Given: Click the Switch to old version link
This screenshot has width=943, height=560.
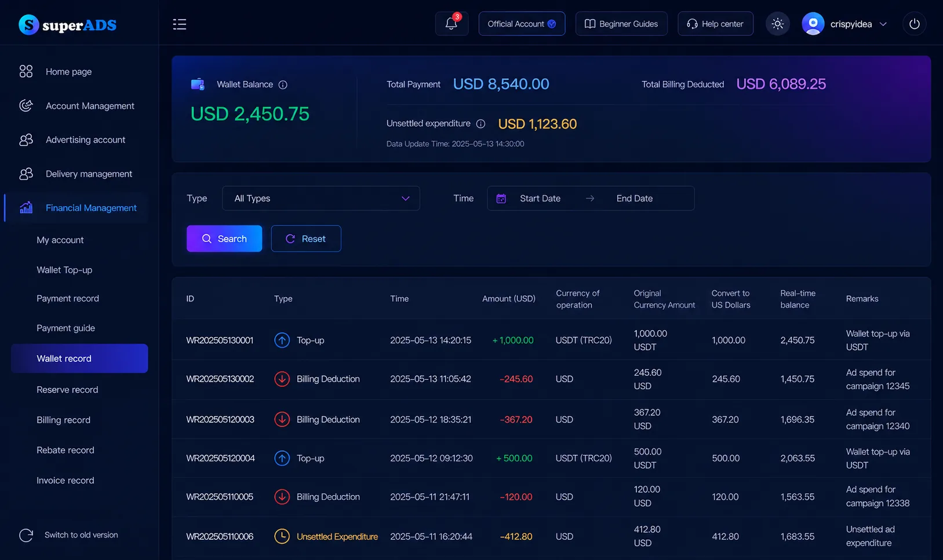Looking at the screenshot, I should tap(81, 535).
